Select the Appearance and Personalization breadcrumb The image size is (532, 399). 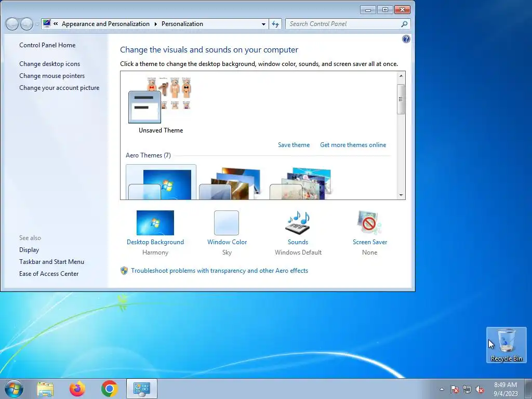[105, 24]
